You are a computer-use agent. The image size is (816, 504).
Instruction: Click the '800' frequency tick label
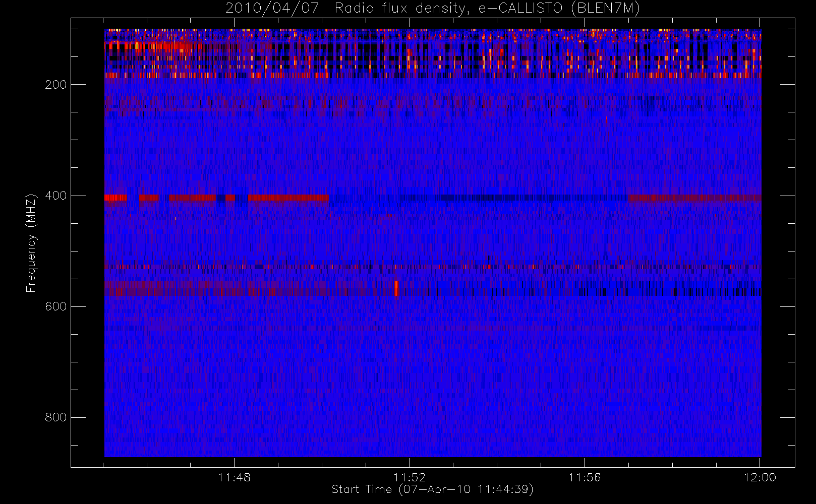pos(56,417)
